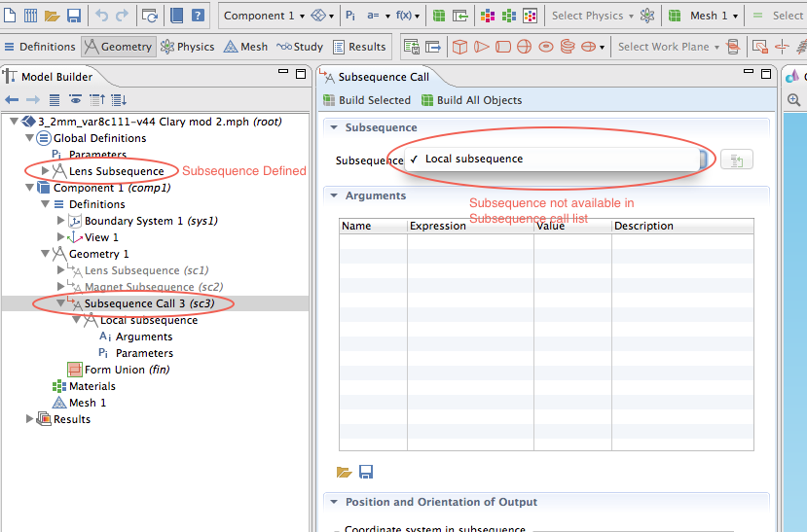Switch to the Physics toolbar tab
807x532 pixels.
[187, 47]
